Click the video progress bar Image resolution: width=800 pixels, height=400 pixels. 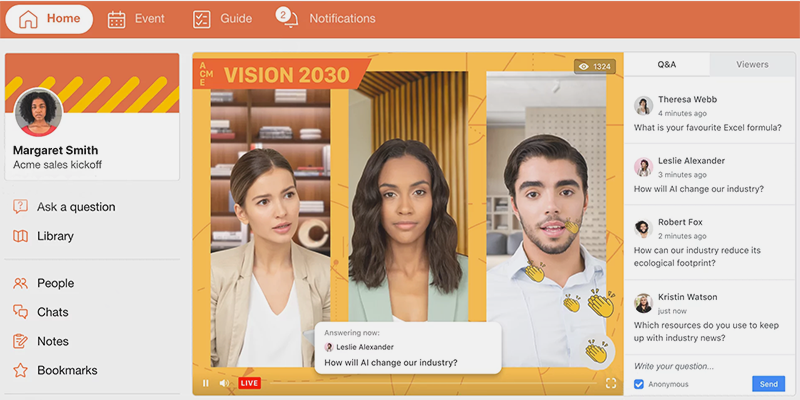click(x=433, y=383)
